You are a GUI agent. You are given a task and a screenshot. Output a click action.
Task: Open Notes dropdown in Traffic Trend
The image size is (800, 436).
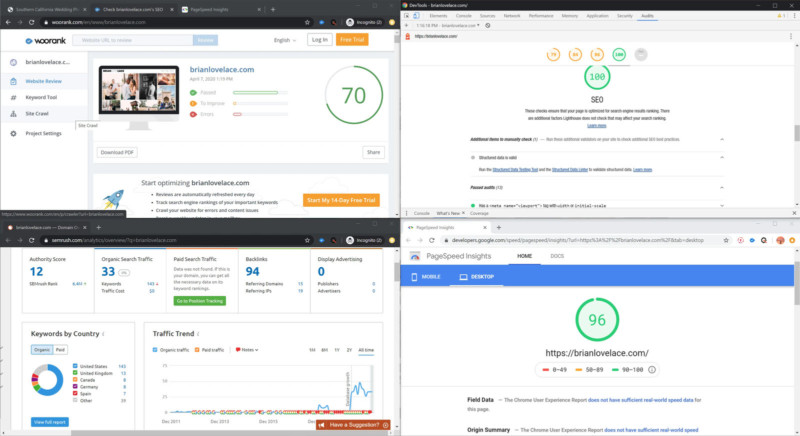(247, 350)
